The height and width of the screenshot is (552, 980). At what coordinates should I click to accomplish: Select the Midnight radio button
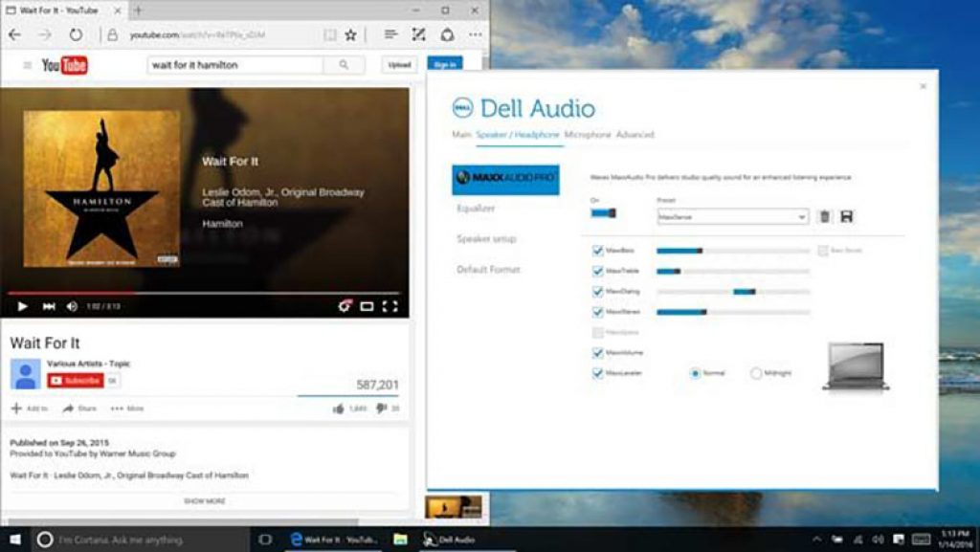click(x=756, y=373)
